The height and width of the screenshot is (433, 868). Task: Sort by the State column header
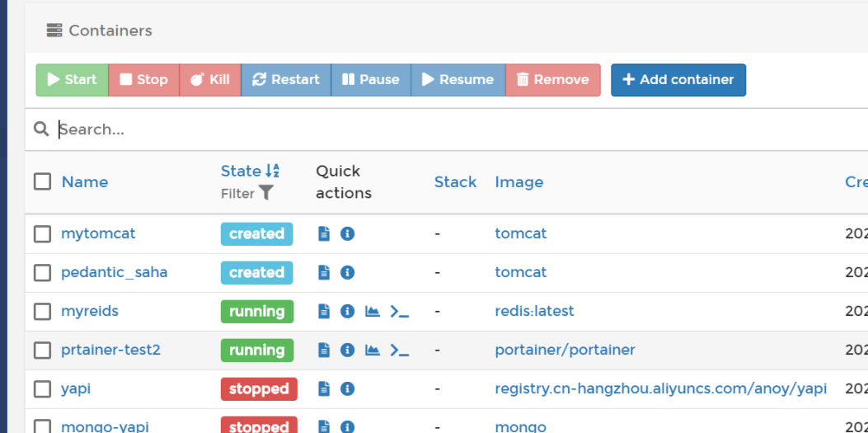click(241, 171)
